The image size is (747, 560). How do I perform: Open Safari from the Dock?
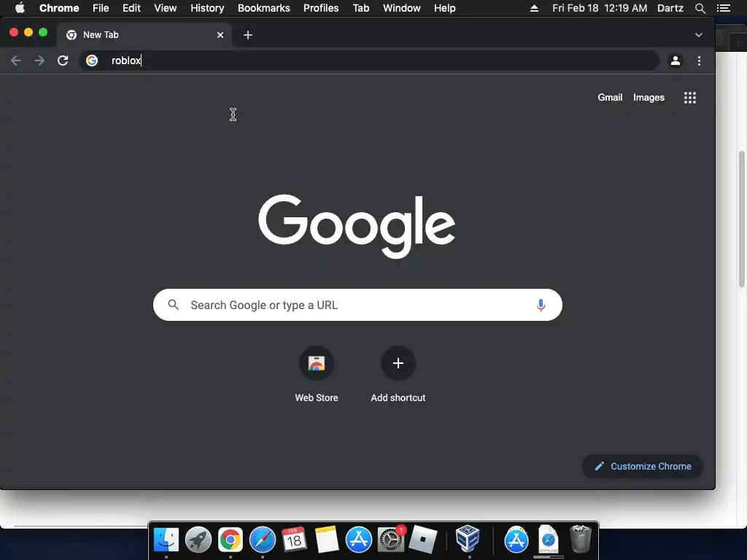click(263, 540)
